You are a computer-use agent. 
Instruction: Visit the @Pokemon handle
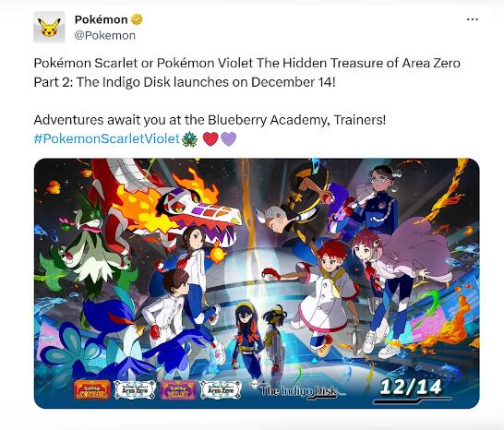[105, 35]
